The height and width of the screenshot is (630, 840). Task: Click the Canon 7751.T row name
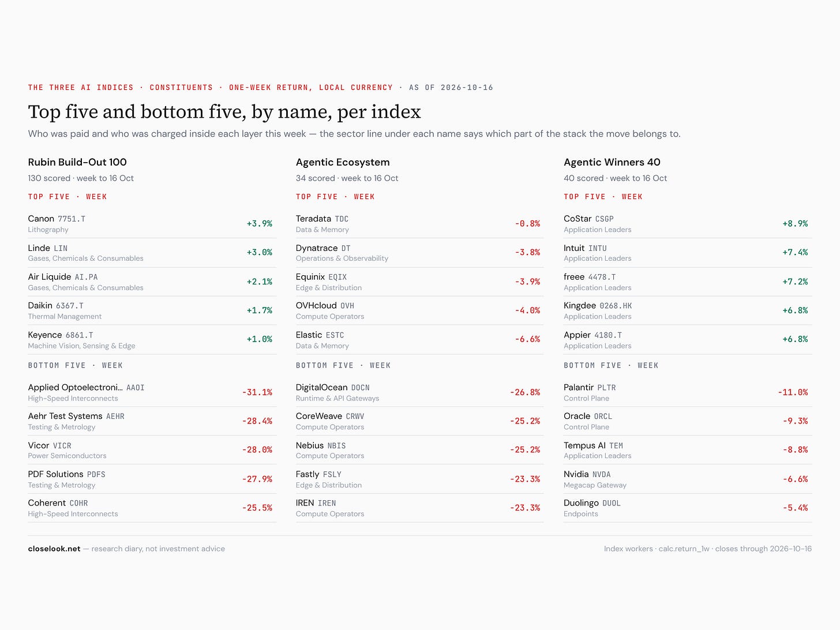click(x=57, y=219)
